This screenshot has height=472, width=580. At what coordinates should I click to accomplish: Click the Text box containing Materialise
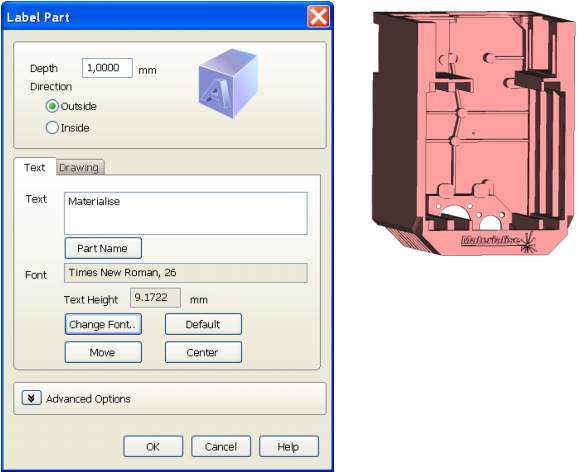tap(186, 213)
